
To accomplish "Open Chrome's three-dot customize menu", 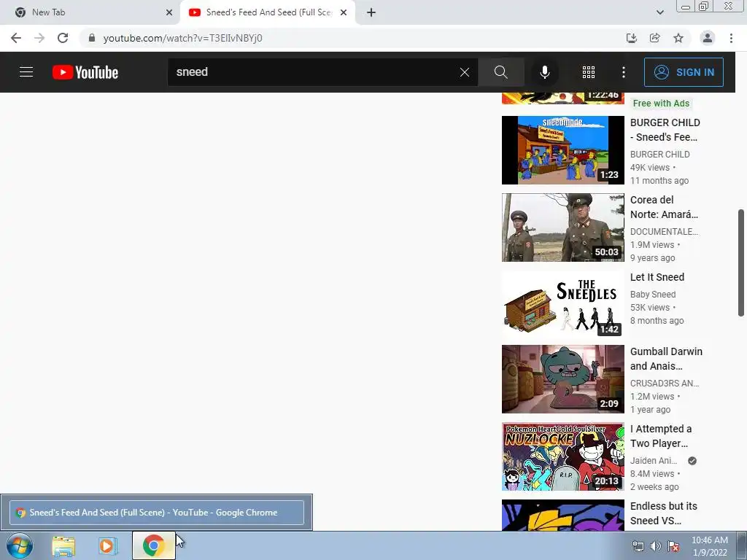I will (731, 38).
